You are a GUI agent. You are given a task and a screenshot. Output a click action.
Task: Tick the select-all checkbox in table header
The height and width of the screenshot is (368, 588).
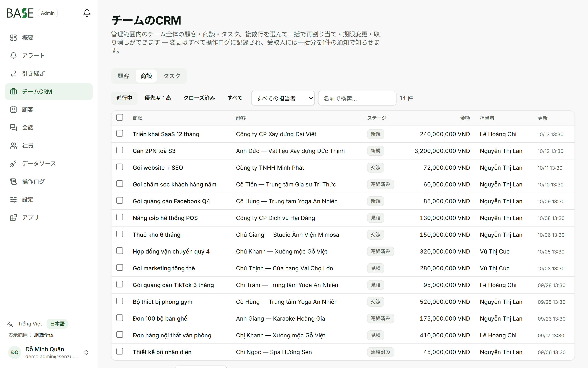120,117
